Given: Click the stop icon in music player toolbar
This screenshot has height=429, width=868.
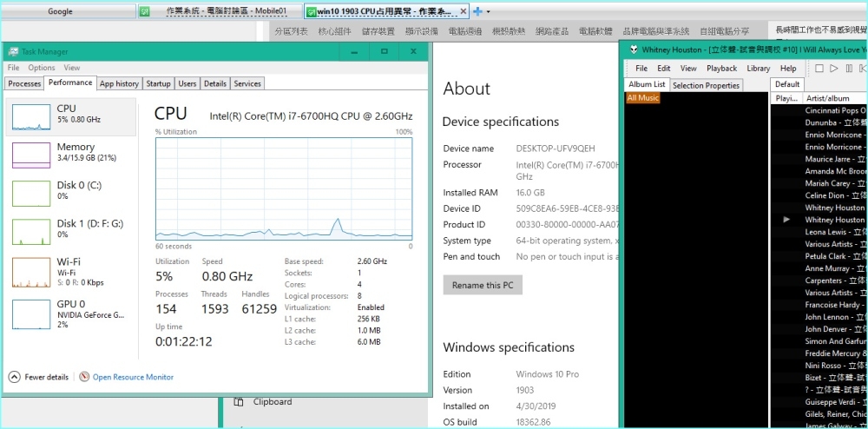Looking at the screenshot, I should (x=819, y=68).
